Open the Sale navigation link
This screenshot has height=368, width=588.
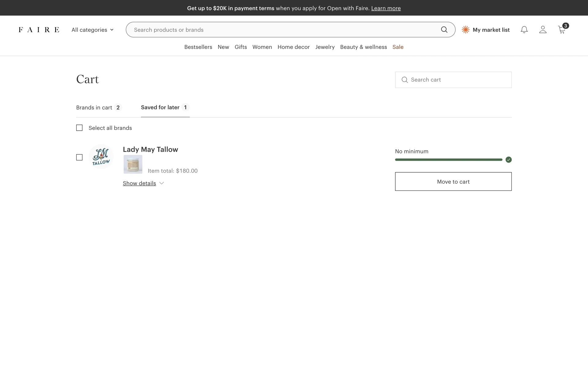(x=398, y=47)
